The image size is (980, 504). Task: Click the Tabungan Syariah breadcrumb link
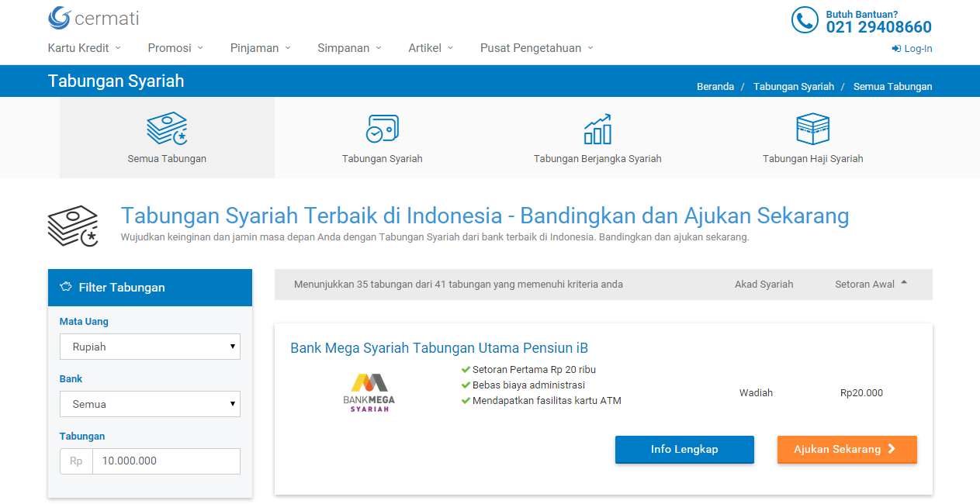click(x=794, y=87)
